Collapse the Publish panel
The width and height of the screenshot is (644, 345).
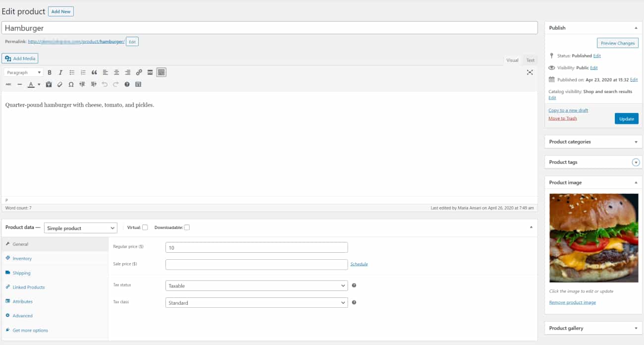636,28
